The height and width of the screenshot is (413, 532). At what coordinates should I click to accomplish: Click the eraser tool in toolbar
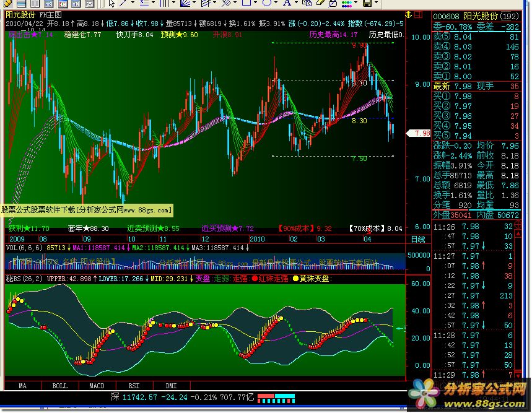[x=320, y=3]
